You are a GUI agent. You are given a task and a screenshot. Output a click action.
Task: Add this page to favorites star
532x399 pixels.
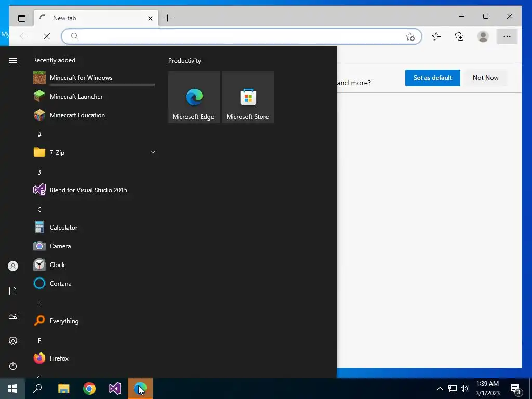click(x=410, y=37)
